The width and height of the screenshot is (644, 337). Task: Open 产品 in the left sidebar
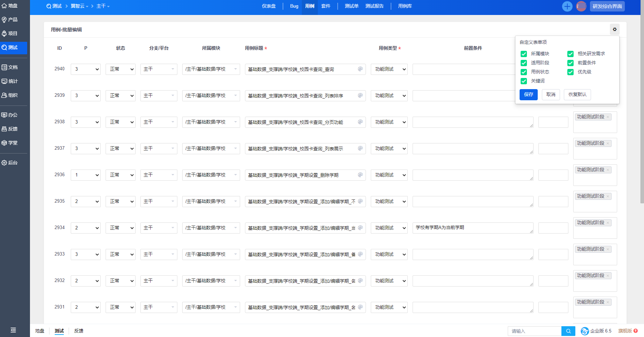coord(10,19)
